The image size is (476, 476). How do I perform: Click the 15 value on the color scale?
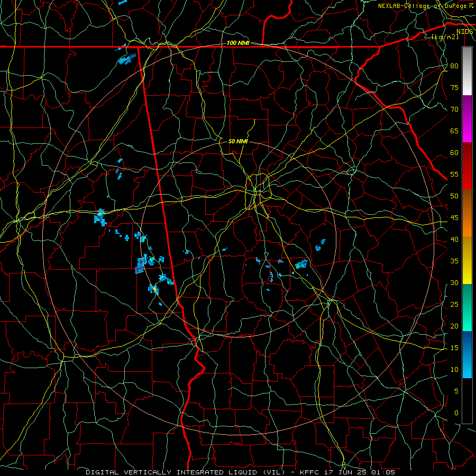click(454, 347)
